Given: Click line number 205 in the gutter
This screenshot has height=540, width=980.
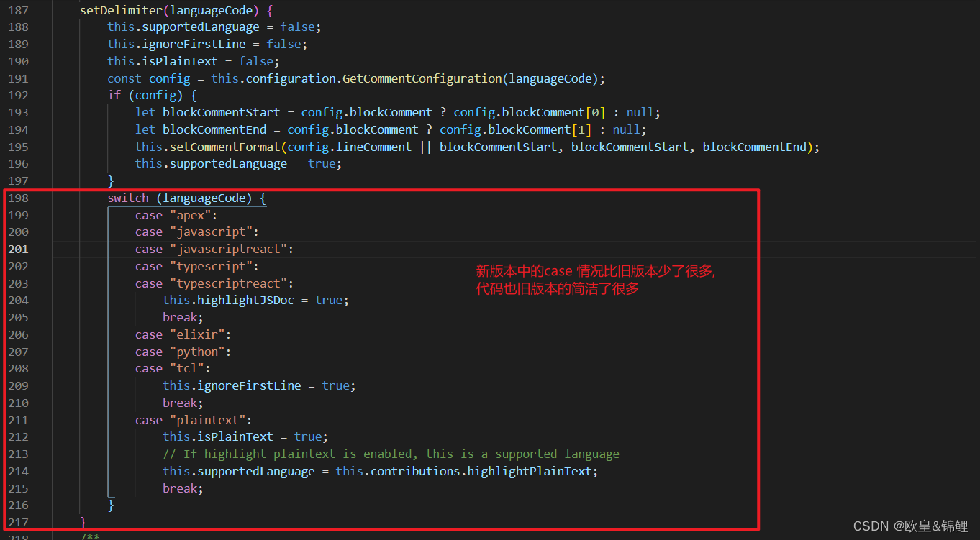Looking at the screenshot, I should point(18,318).
